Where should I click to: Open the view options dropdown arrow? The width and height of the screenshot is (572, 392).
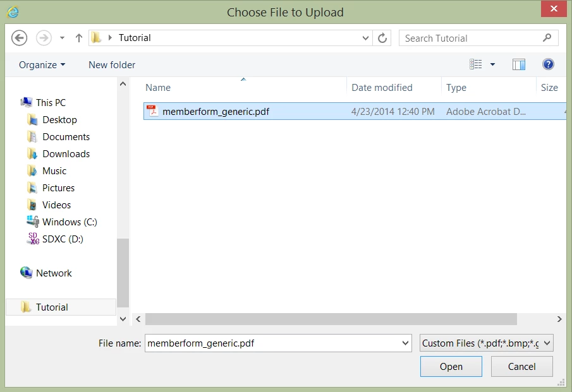[x=492, y=64]
